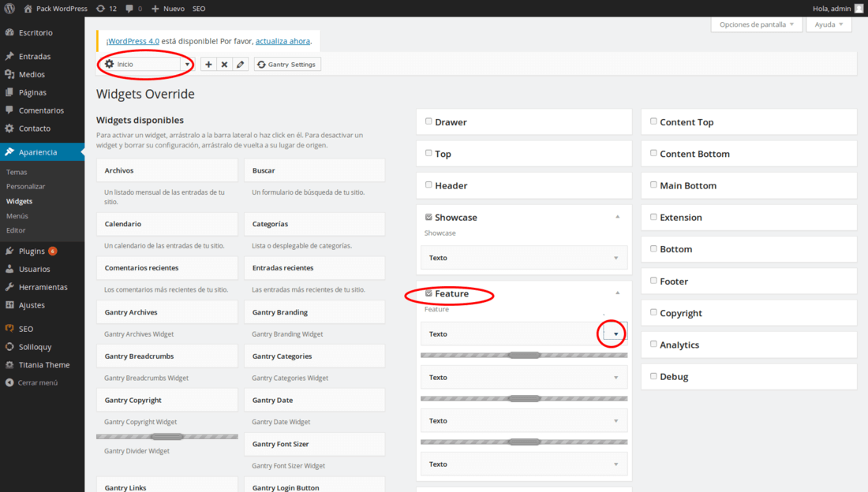Expand Texto widget in Showcase
Viewport: 868px width, 492px height.
(x=615, y=258)
